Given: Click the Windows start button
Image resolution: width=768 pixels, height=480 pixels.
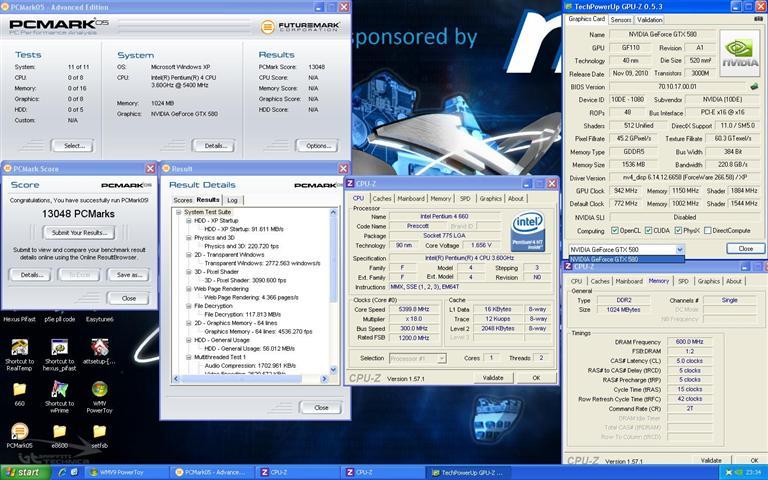Looking at the screenshot, I should click(25, 472).
